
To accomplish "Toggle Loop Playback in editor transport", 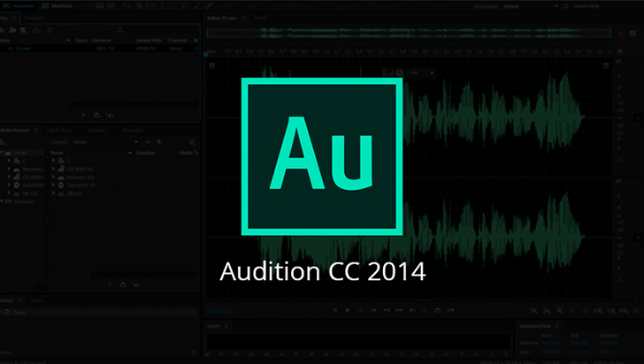I will click(437, 310).
